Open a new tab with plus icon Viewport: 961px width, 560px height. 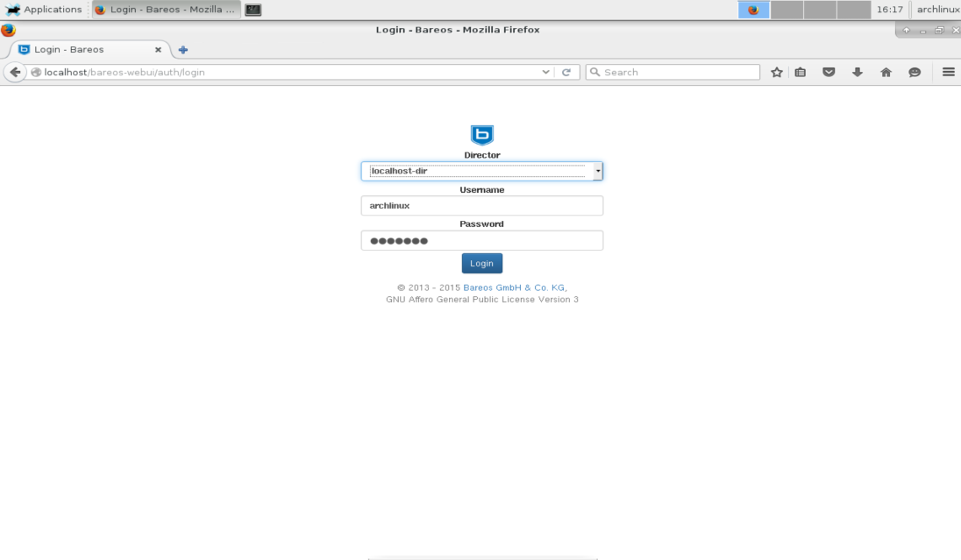click(x=182, y=50)
